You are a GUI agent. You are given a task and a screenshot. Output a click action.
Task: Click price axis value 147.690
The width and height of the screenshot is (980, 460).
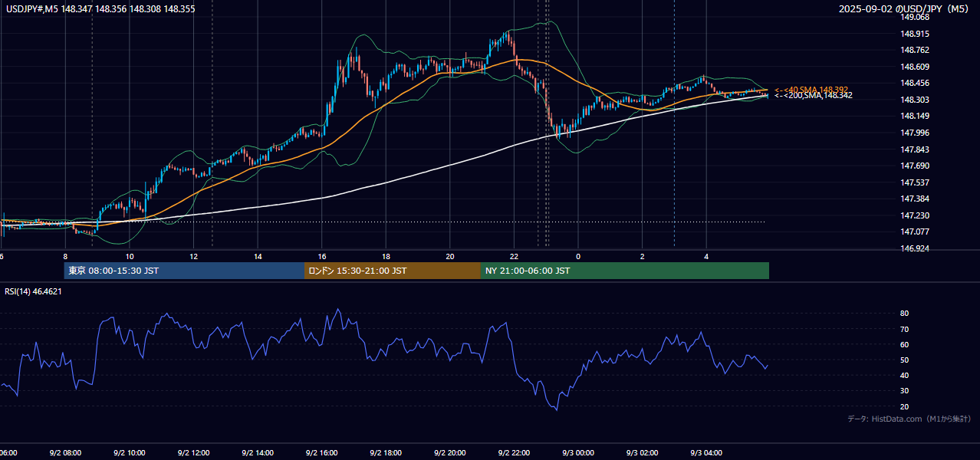915,166
